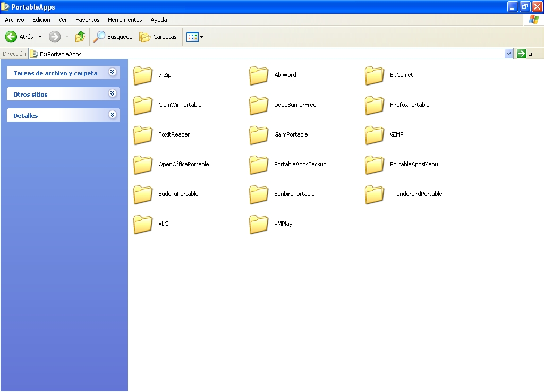
Task: Select the DeepBurnerFree folder icon
Action: tap(259, 106)
